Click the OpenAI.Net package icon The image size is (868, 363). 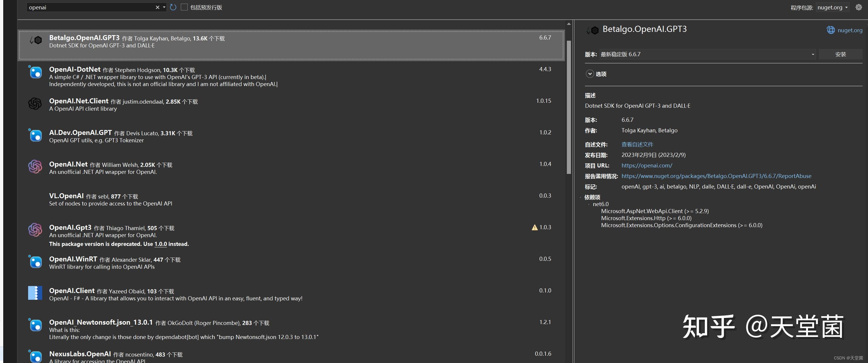tap(35, 167)
